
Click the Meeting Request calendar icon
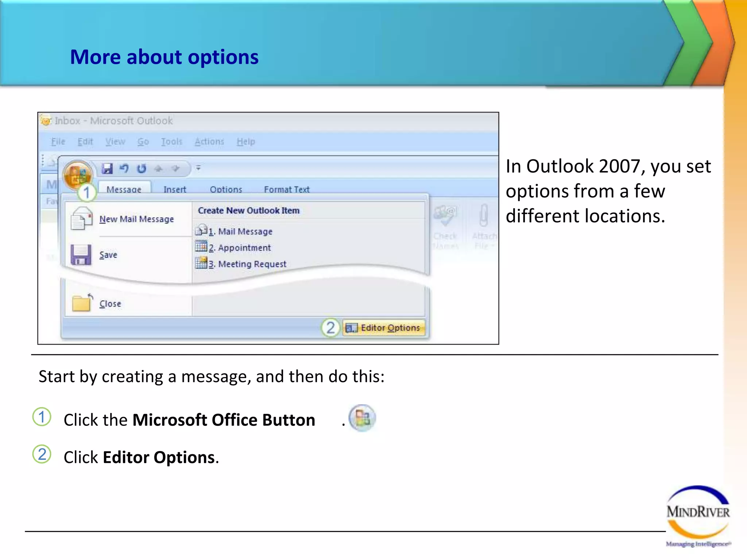201,262
